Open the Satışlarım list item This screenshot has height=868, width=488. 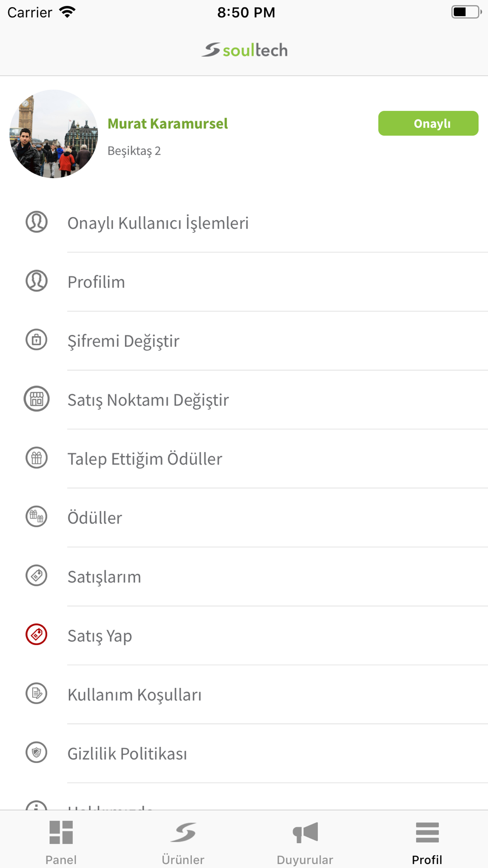click(244, 577)
